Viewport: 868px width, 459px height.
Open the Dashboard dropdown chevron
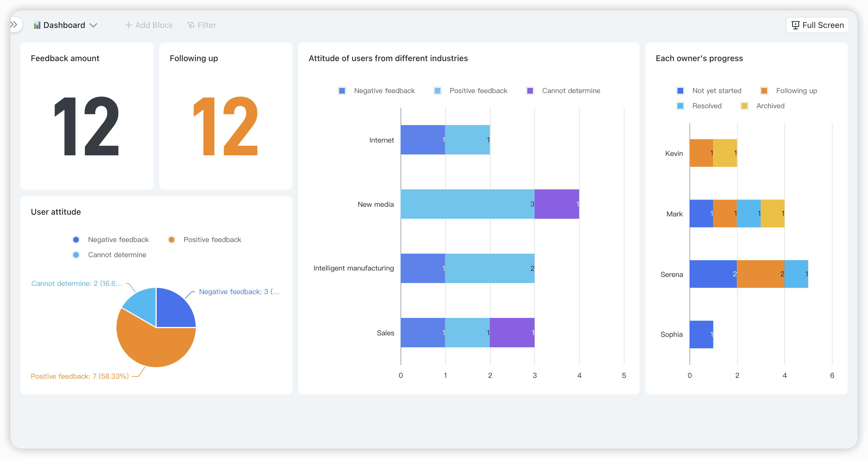[x=93, y=25]
